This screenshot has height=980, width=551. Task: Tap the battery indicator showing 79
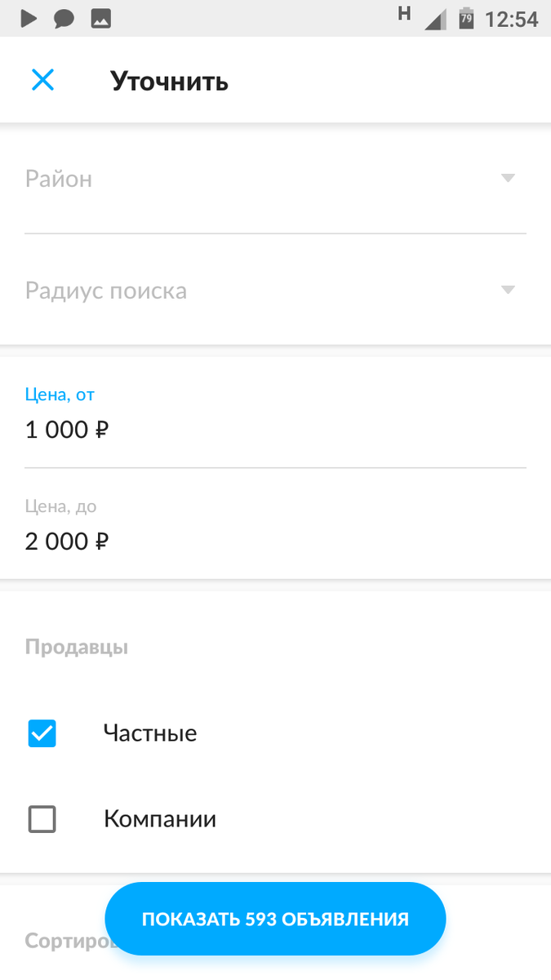click(x=467, y=16)
